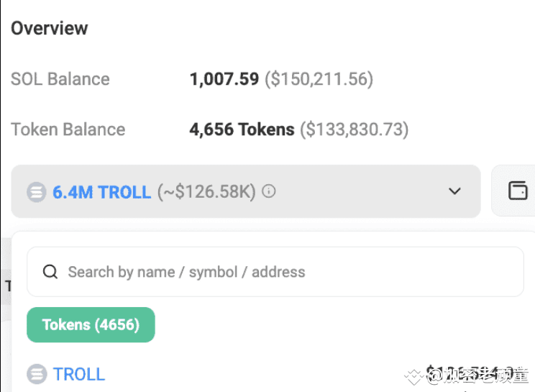Image resolution: width=535 pixels, height=392 pixels.
Task: Click the Overview section heading
Action: point(50,28)
